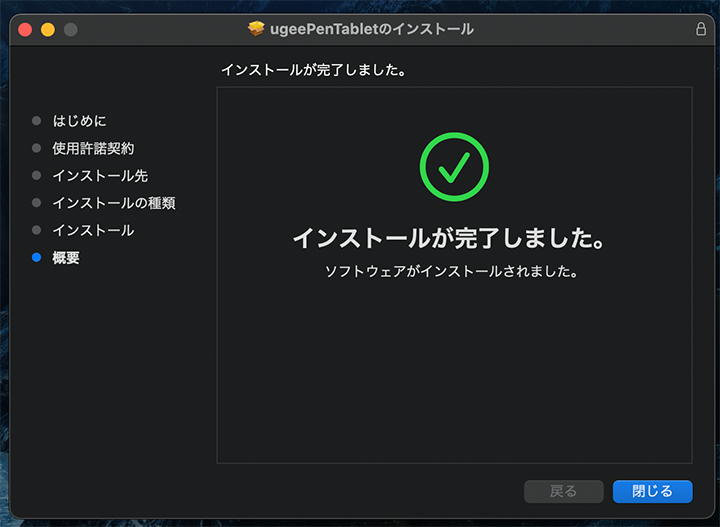The height and width of the screenshot is (527, 720).
Task: Click the インストール step label in the sidebar
Action: tap(93, 231)
